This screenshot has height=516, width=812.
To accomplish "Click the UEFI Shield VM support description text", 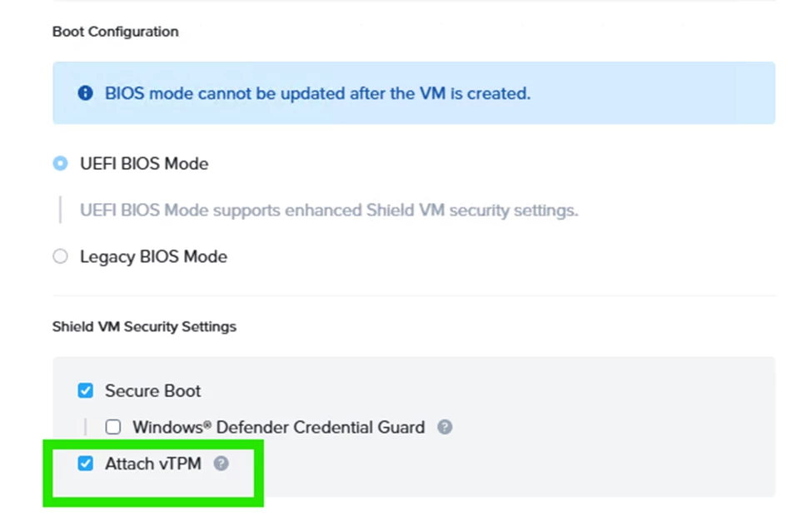I will (328, 210).
